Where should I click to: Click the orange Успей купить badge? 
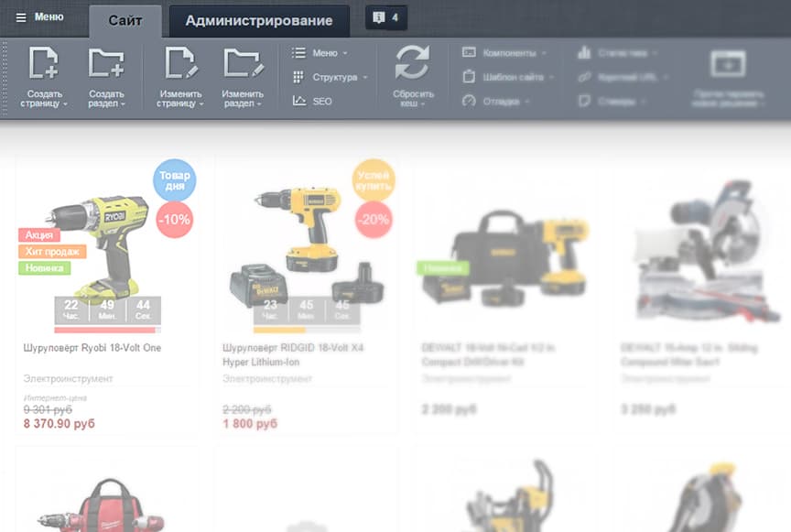pyautogui.click(x=374, y=180)
